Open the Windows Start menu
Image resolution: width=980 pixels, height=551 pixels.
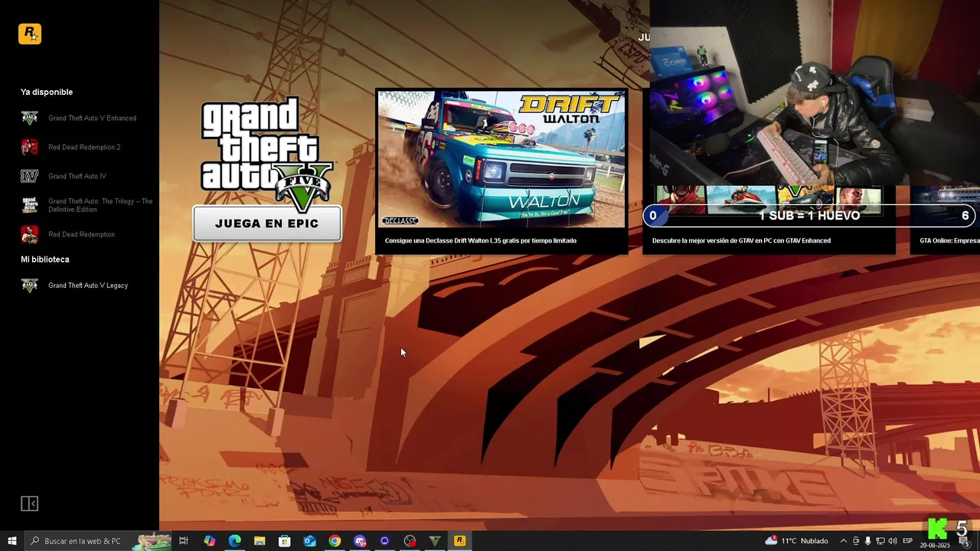coord(12,541)
